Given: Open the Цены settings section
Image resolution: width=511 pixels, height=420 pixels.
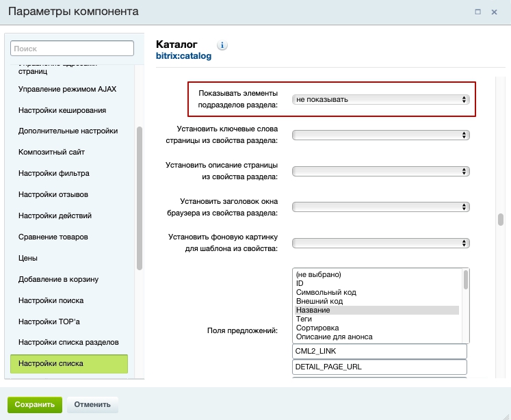Looking at the screenshot, I should (x=28, y=258).
